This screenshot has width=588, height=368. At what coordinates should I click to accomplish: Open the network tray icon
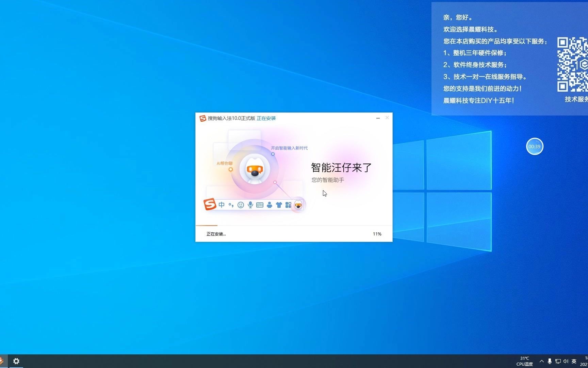[558, 361]
